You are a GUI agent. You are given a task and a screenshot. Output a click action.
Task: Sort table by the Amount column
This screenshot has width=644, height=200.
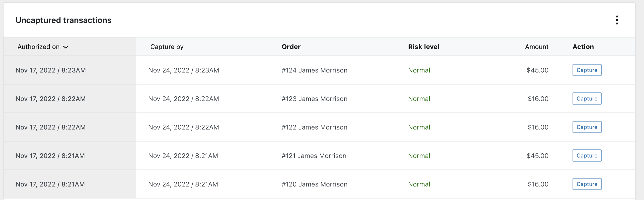(537, 47)
